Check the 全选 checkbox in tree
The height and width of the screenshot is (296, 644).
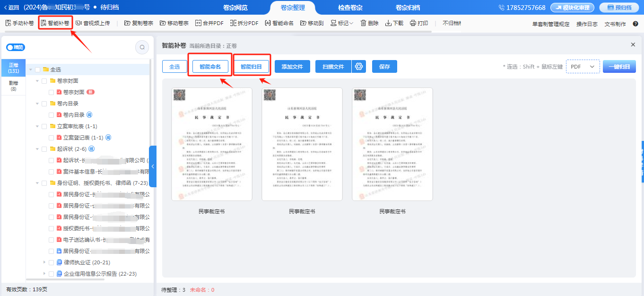(x=38, y=70)
